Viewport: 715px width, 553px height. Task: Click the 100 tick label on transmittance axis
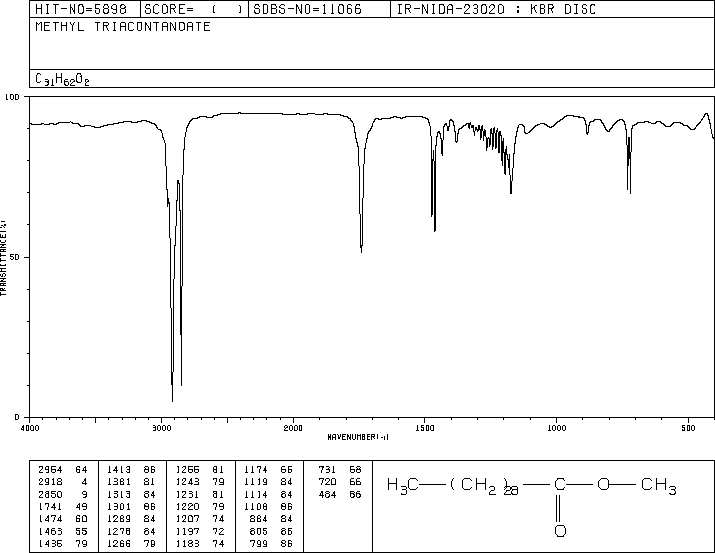12,97
